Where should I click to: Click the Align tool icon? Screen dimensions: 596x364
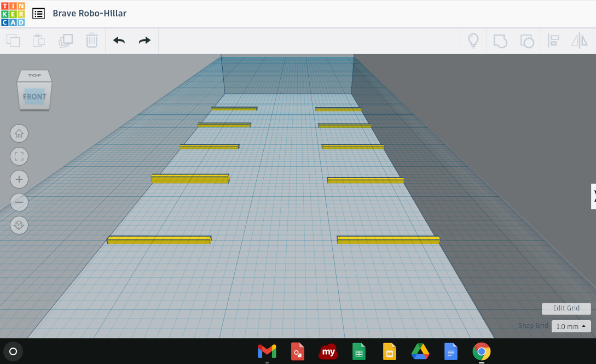(553, 40)
